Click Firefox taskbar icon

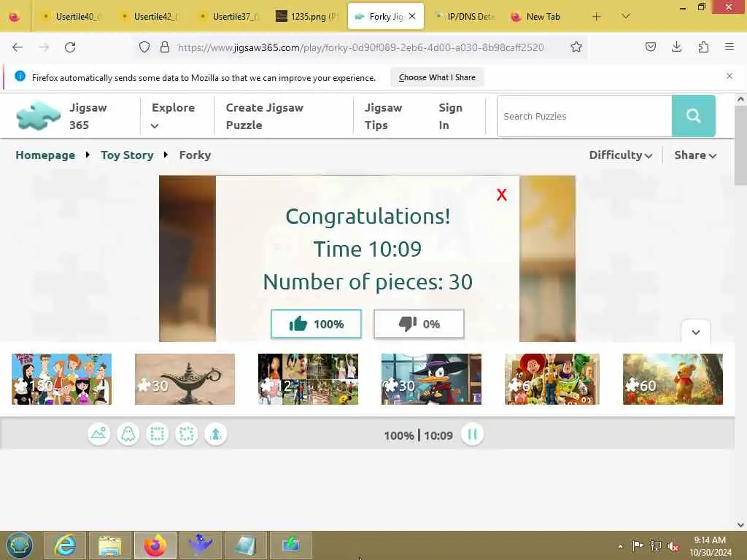pos(155,545)
